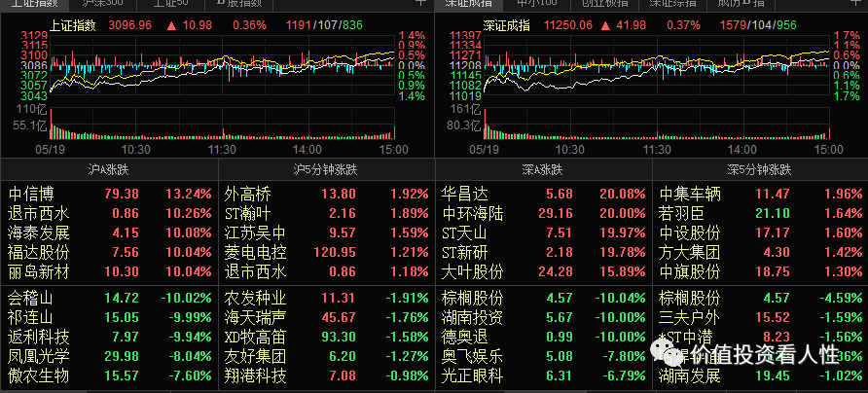
Task: Select stock row 菱电电控
Action: tap(326, 252)
